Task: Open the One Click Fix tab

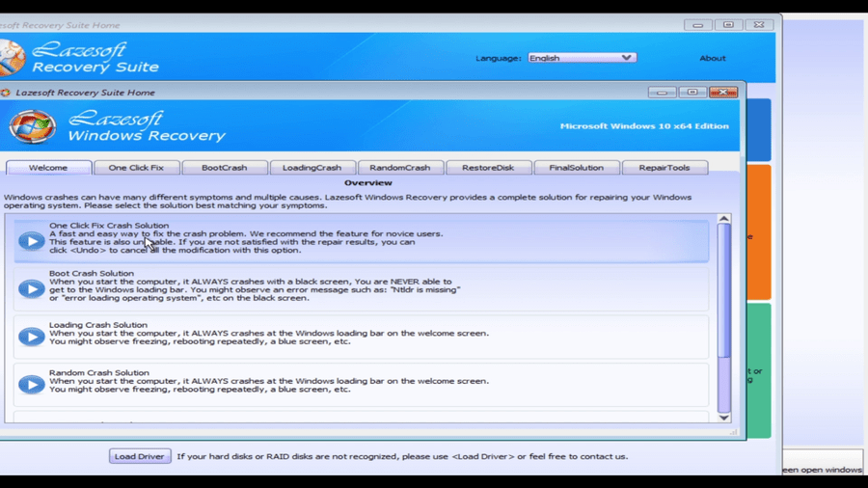Action: pyautogui.click(x=136, y=168)
